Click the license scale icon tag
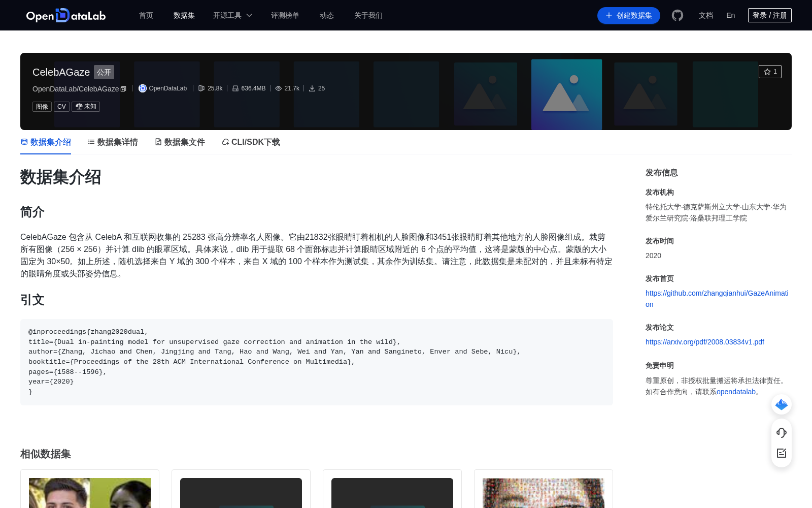812x508 pixels. (x=86, y=107)
